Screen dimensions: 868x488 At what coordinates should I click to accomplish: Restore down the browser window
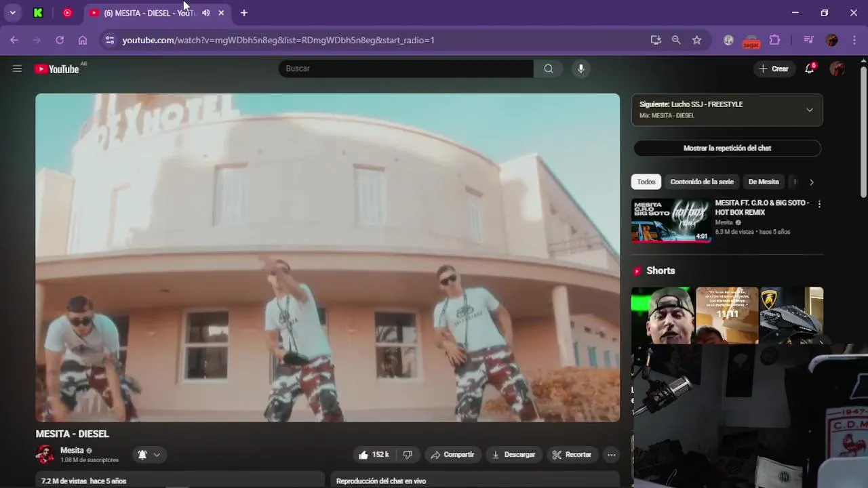pos(824,13)
